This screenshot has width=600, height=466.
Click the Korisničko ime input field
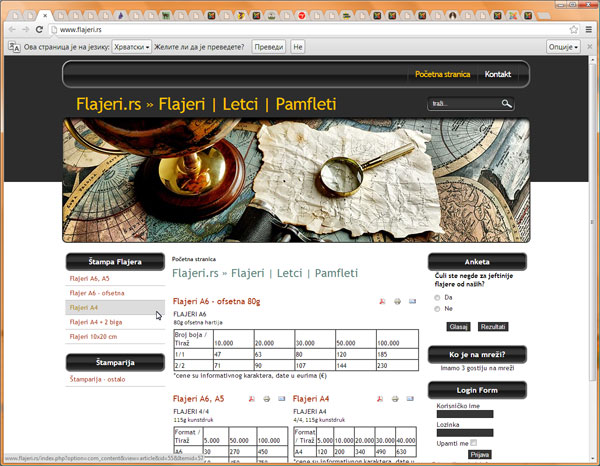coord(465,416)
